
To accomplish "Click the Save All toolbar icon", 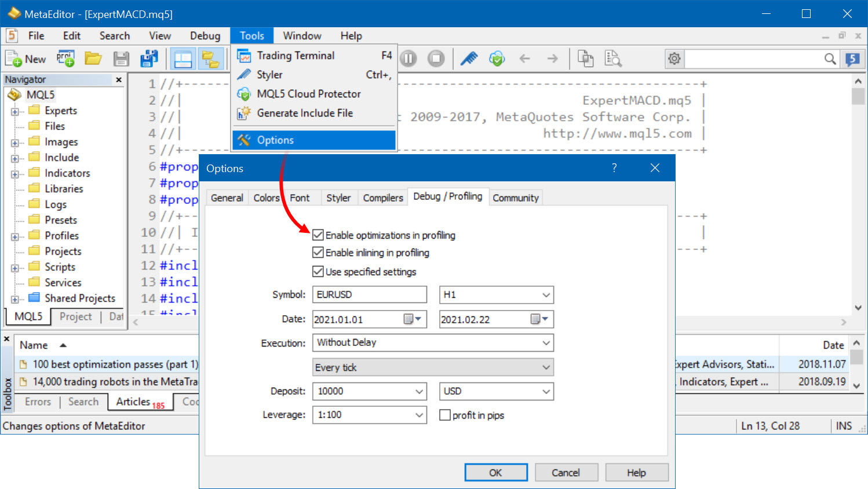I will 149,59.
